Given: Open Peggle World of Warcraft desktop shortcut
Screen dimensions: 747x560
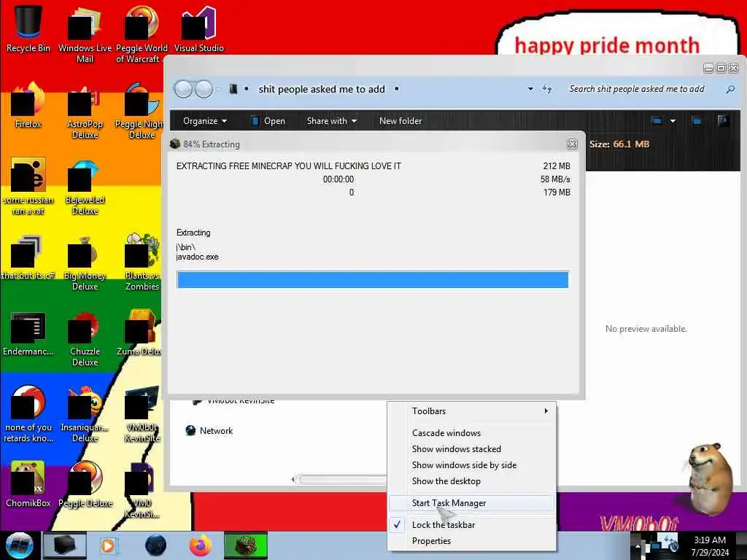Looking at the screenshot, I should point(142,34).
